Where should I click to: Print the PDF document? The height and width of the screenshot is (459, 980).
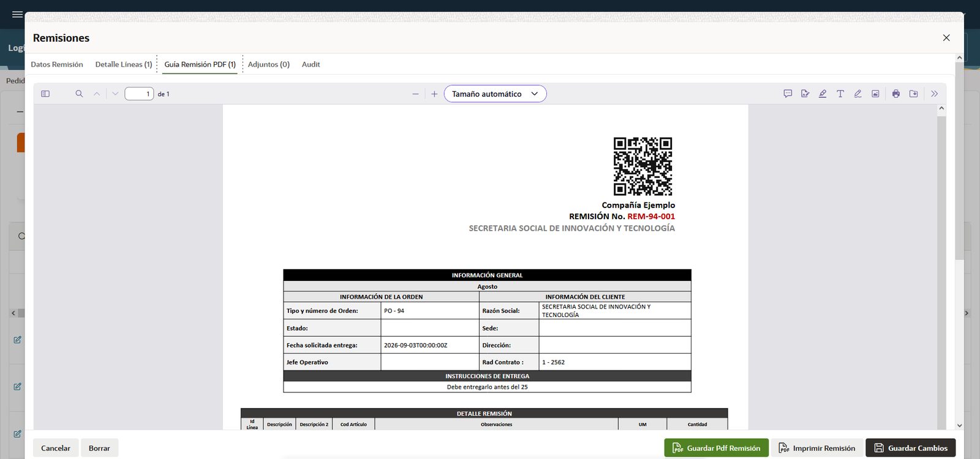pos(896,94)
